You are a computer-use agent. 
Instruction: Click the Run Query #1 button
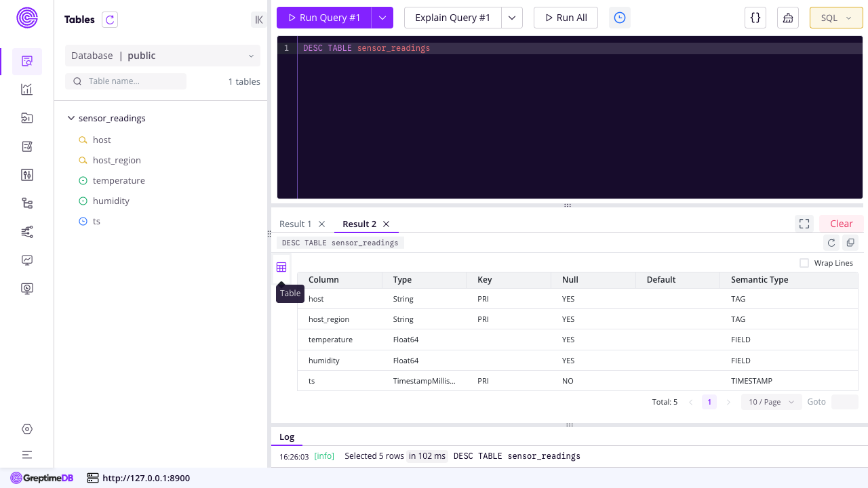click(x=324, y=18)
